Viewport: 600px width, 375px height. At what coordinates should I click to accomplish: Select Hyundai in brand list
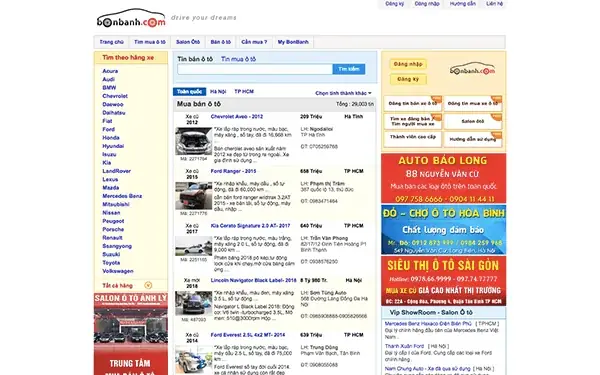point(113,146)
